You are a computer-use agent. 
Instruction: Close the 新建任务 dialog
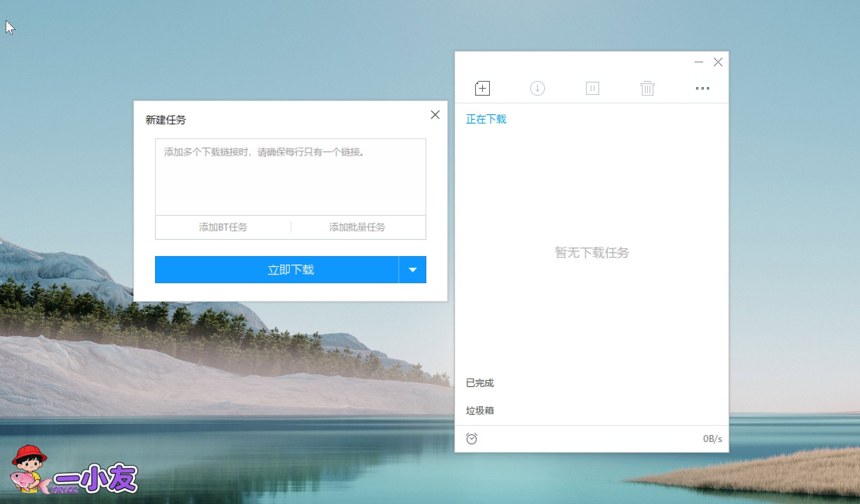[435, 115]
